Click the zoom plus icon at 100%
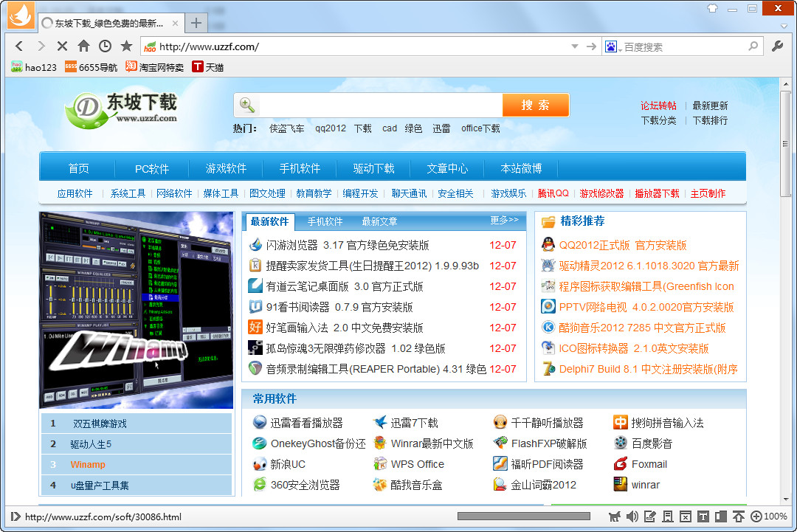The image size is (797, 532). (x=756, y=517)
